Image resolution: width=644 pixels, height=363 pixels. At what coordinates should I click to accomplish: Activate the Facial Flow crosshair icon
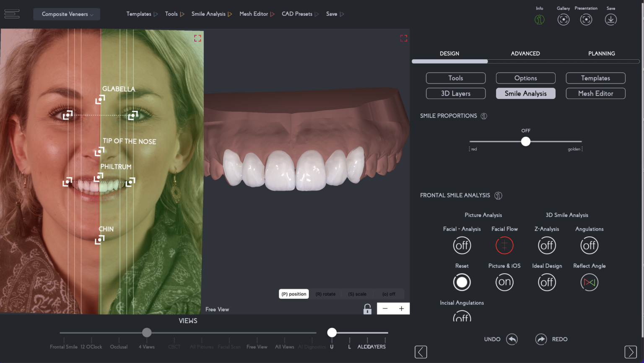504,245
